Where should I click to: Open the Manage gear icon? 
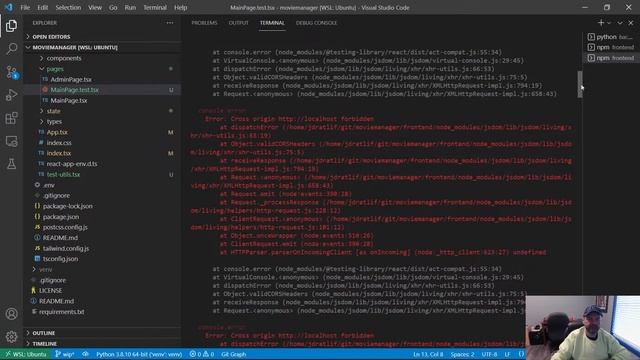[11, 337]
